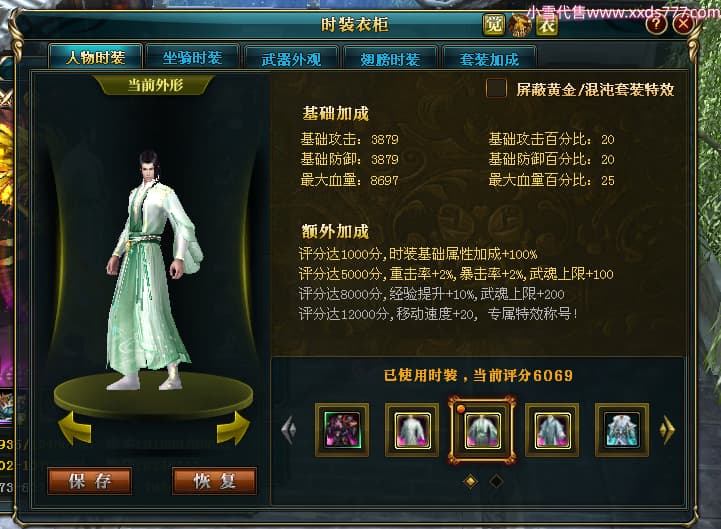Show next costumes with right gold arrow
The image size is (721, 529).
tap(667, 429)
